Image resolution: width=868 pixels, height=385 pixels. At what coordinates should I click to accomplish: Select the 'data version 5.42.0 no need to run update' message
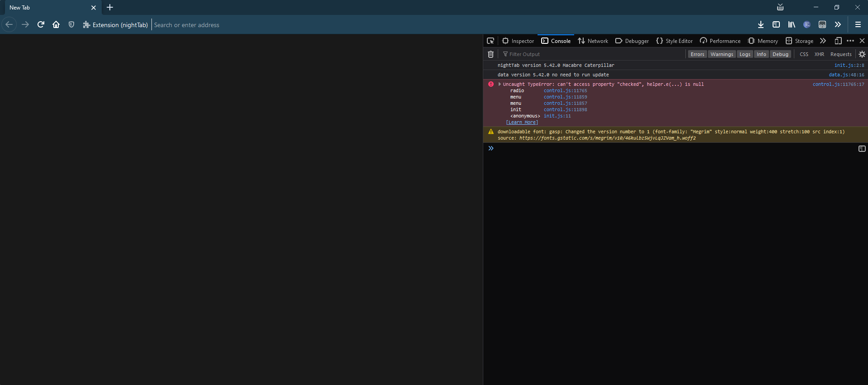553,75
